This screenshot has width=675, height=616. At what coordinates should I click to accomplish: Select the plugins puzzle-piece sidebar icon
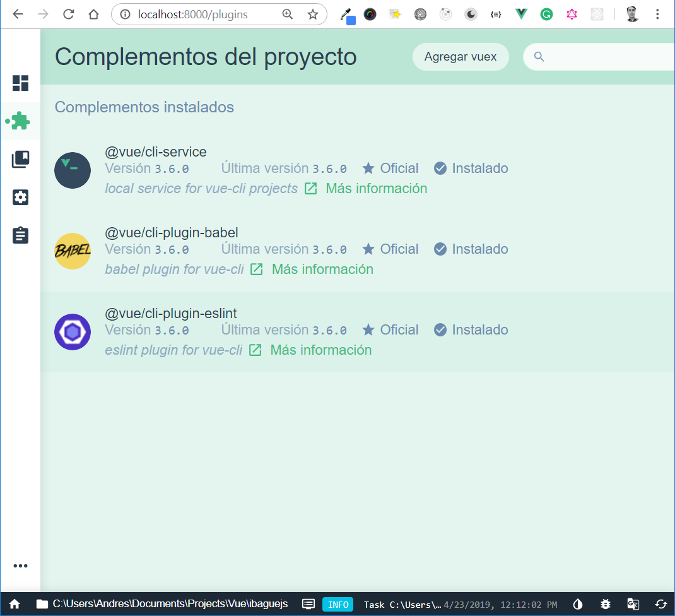pyautogui.click(x=20, y=121)
